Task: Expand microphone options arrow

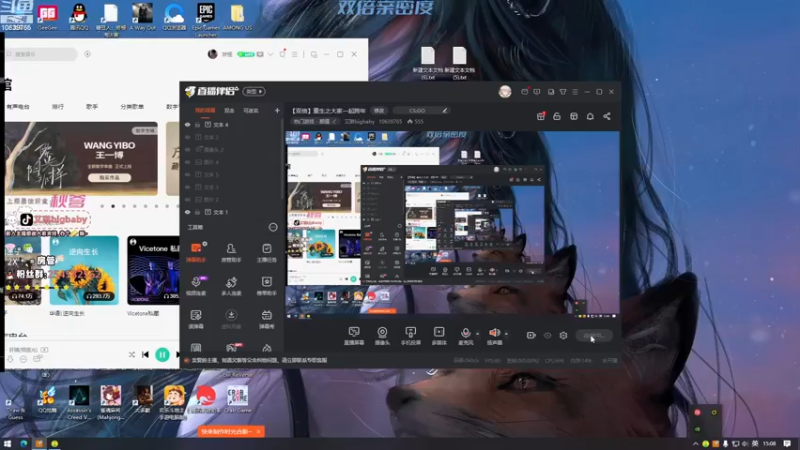Action: pos(478,334)
